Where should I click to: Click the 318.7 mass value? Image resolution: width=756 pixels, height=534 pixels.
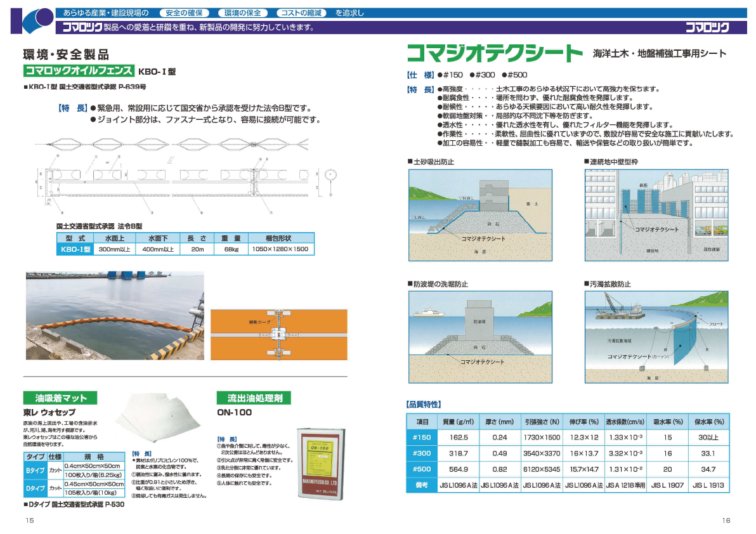459,453
